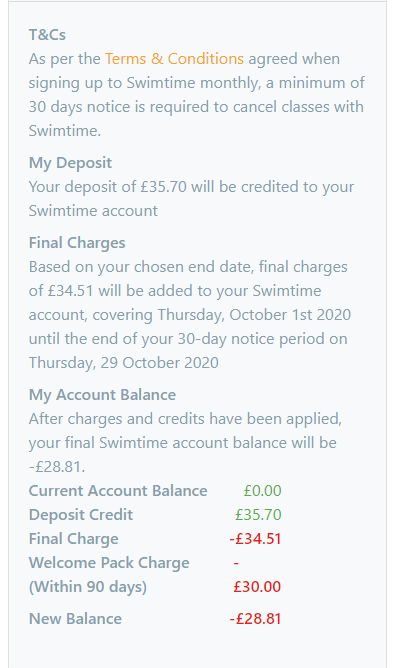The height and width of the screenshot is (668, 397).
Task: Click the Final Charge label
Action: [74, 538]
